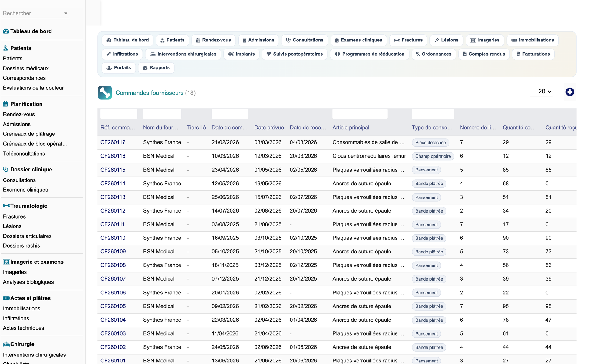This screenshot has height=364, width=589.
Task: Open Créneaux de plâtrage in sidebar
Action: [29, 134]
